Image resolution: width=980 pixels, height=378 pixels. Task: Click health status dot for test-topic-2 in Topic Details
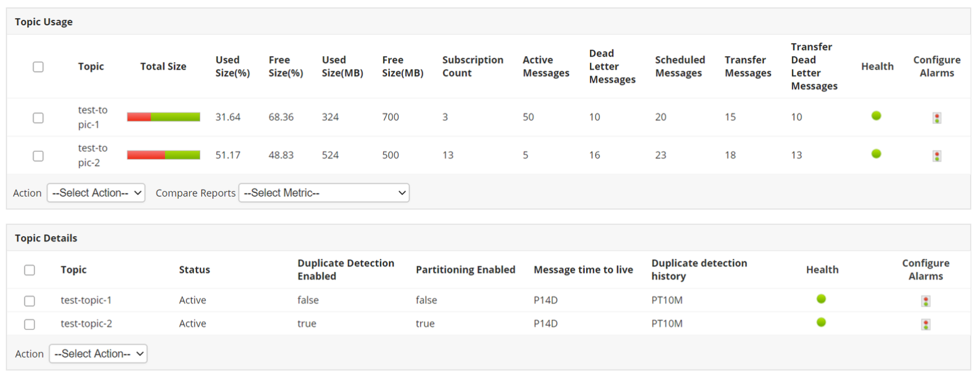pos(821,323)
